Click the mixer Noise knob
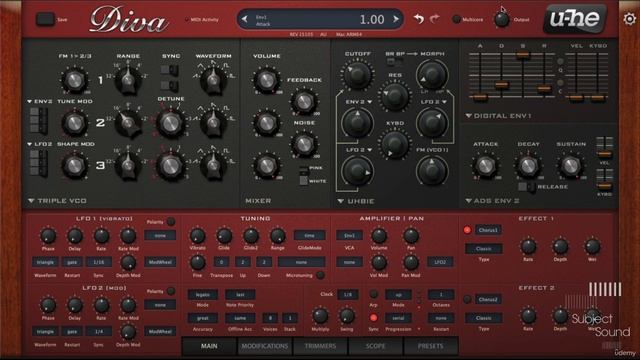The width and height of the screenshot is (640, 360). click(304, 144)
